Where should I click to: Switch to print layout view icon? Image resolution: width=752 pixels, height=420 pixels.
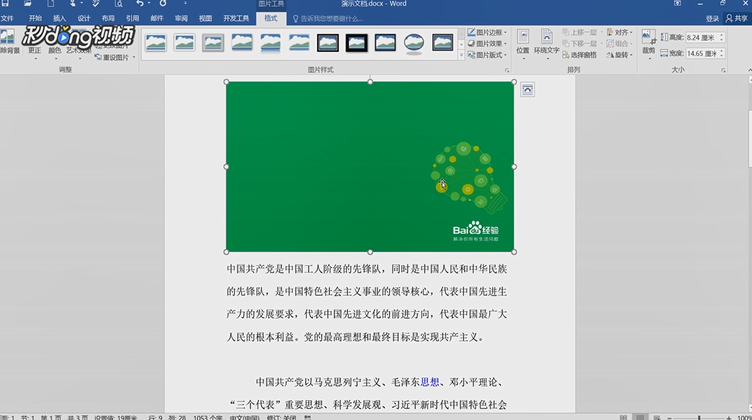click(640, 418)
